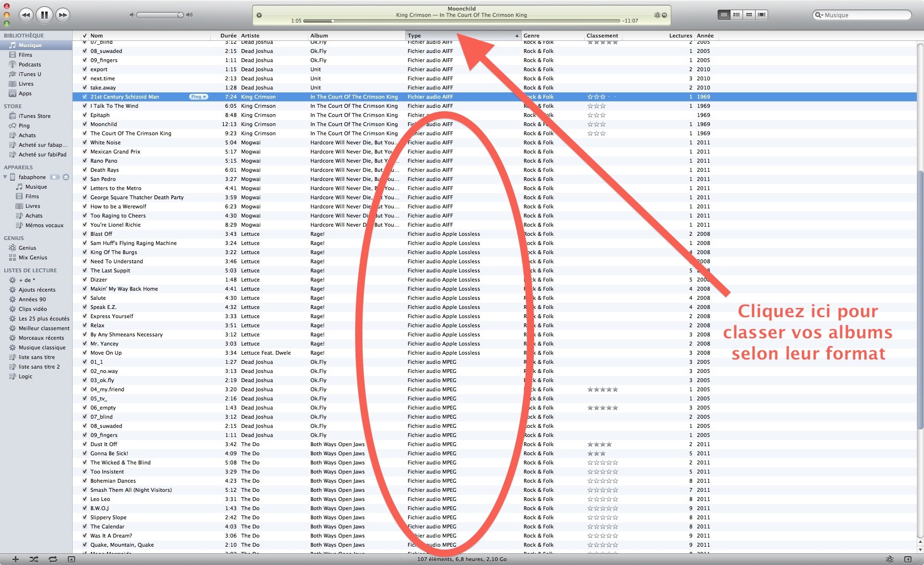Uncheck the Death Rays track checkbox

click(x=85, y=170)
